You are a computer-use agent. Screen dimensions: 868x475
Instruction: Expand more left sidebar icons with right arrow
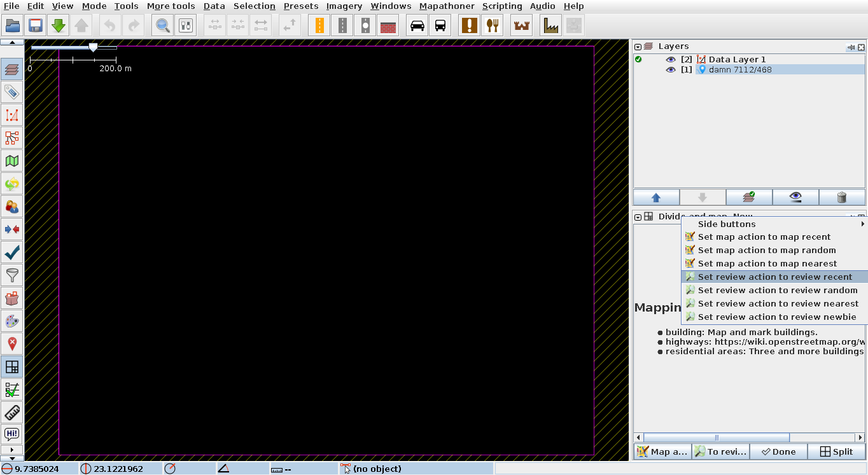point(11,450)
